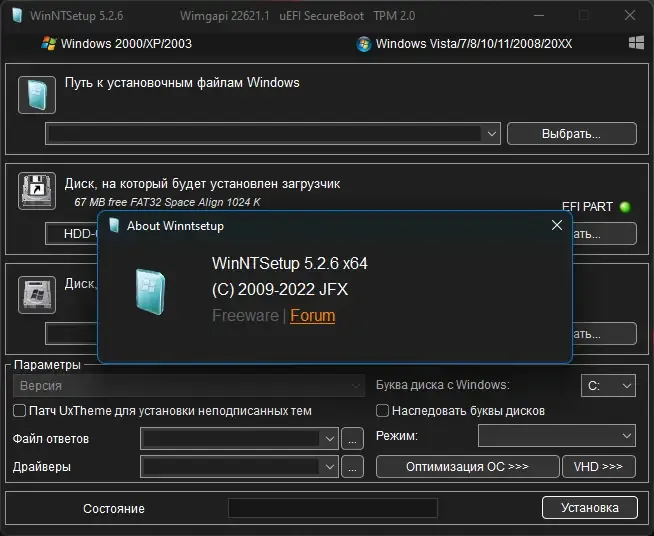Click the uEFI SecureBoot title text
Image resolution: width=654 pixels, height=536 pixels.
pyautogui.click(x=322, y=16)
